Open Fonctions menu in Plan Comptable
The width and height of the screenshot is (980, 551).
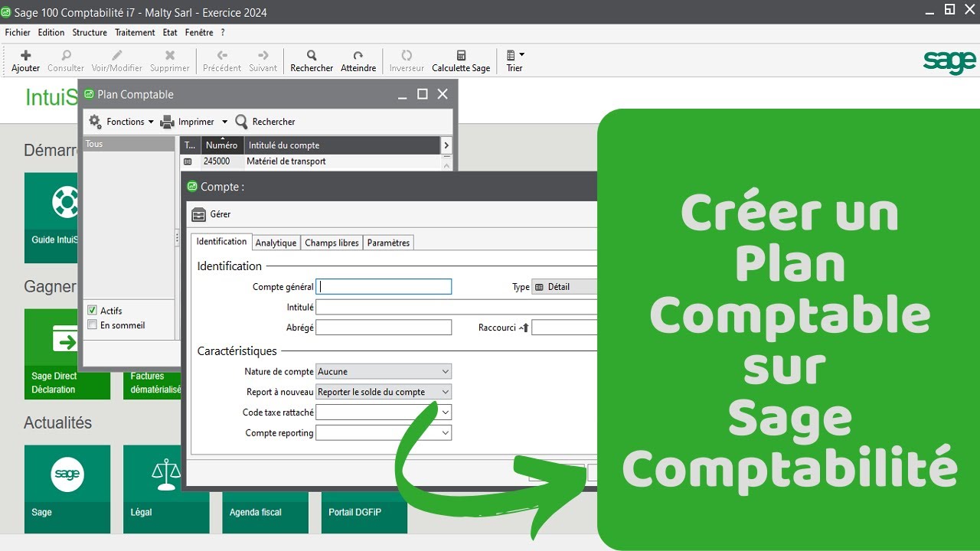[x=121, y=122]
